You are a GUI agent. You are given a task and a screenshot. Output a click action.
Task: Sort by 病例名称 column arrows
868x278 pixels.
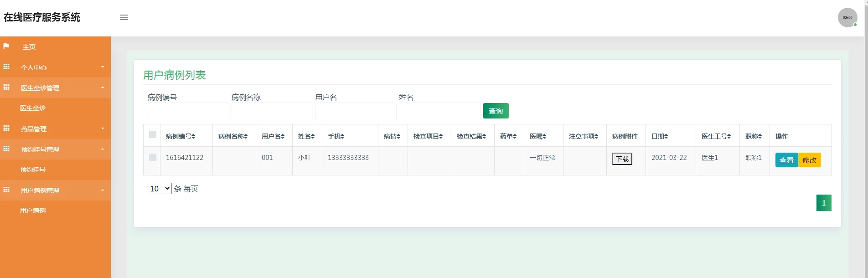[246, 136]
